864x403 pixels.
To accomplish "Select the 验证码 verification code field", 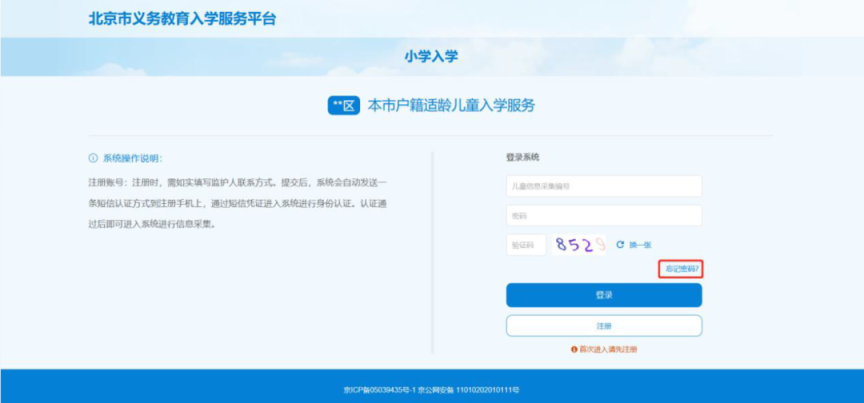I will (x=525, y=245).
